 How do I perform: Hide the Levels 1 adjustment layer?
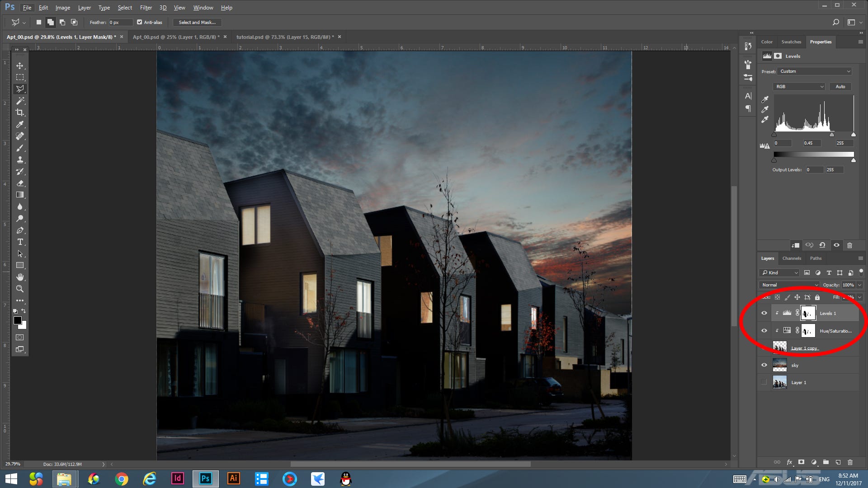tap(764, 313)
